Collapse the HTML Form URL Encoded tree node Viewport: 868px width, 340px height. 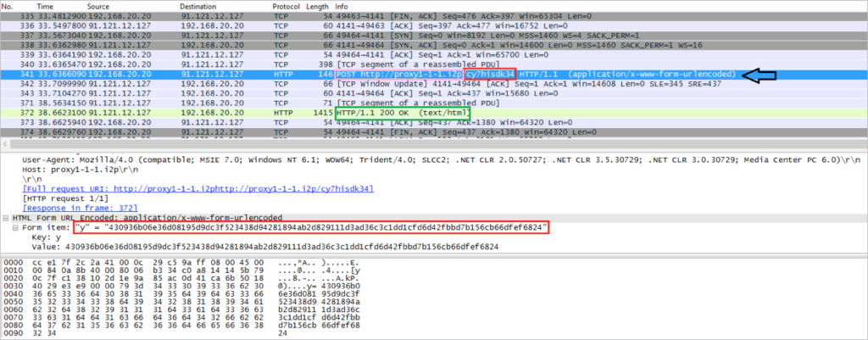4,218
